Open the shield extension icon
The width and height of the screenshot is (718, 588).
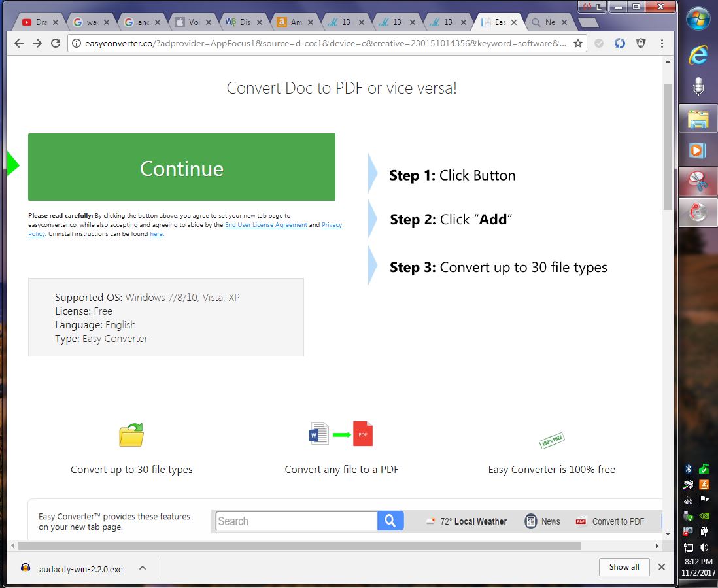coord(641,43)
